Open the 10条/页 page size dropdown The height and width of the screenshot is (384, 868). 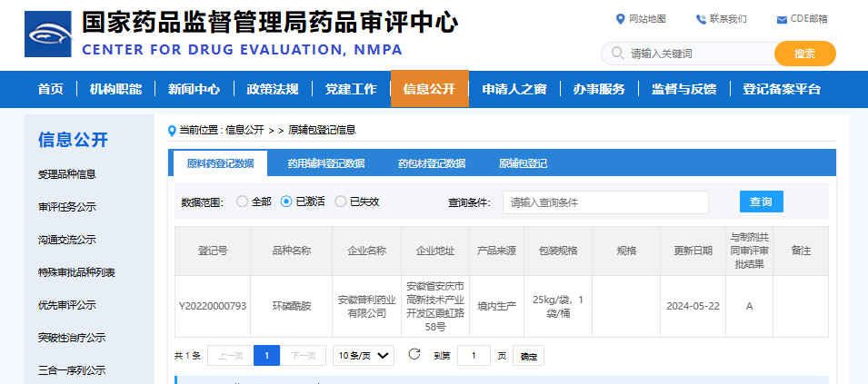tap(363, 355)
